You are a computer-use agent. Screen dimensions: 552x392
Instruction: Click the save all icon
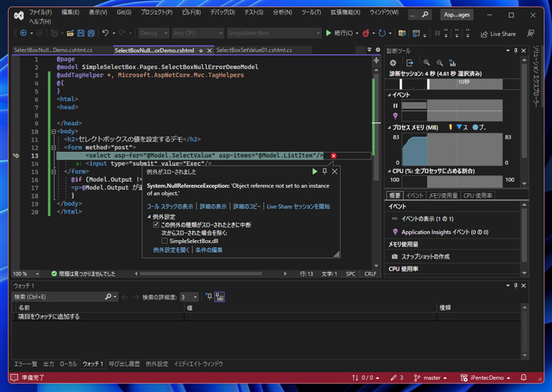click(x=91, y=33)
